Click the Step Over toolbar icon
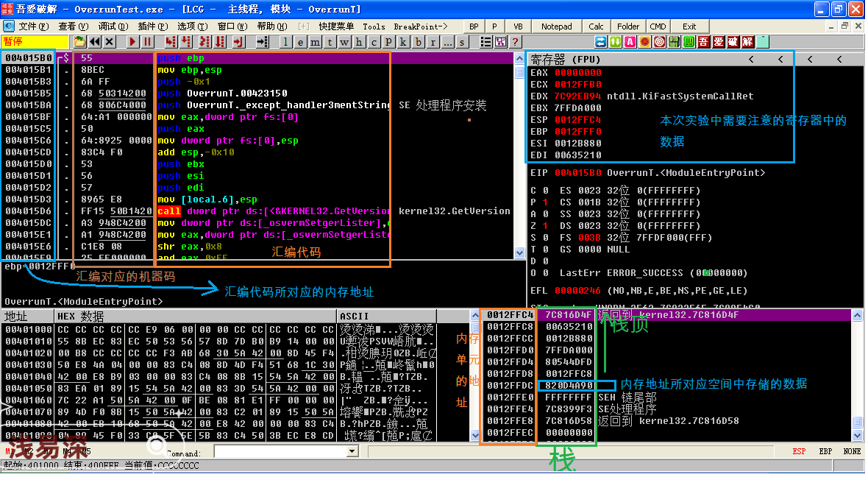The image size is (868, 477). [x=186, y=41]
